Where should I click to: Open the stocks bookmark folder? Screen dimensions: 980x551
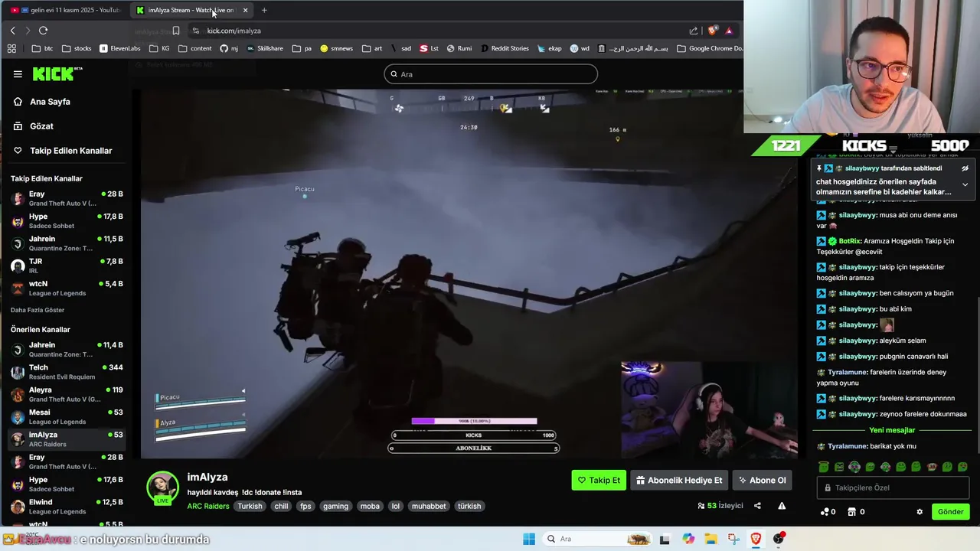click(77, 48)
